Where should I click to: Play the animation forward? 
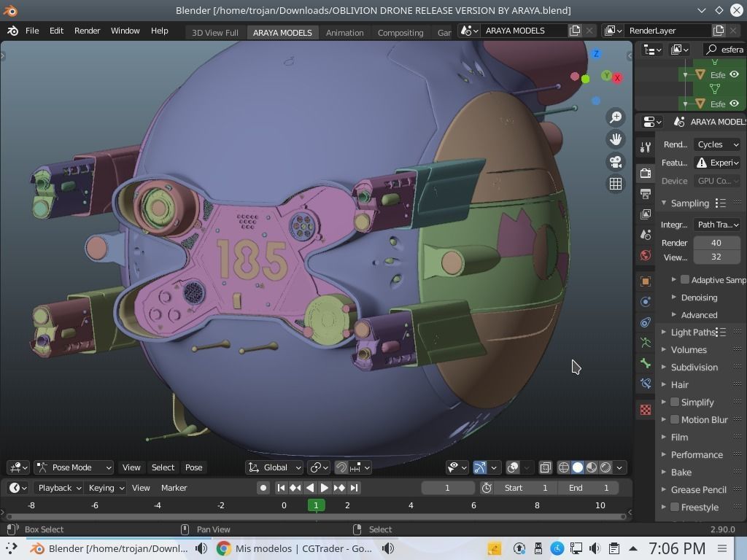coord(325,488)
